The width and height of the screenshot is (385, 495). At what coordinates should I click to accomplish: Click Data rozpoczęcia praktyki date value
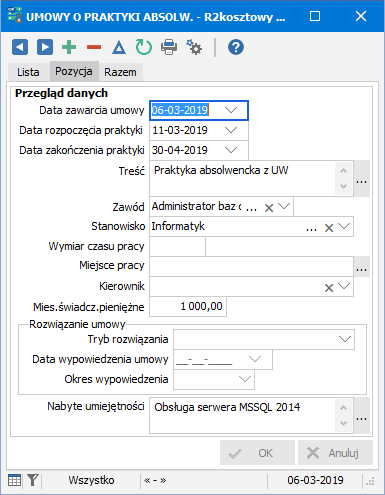pyautogui.click(x=180, y=130)
